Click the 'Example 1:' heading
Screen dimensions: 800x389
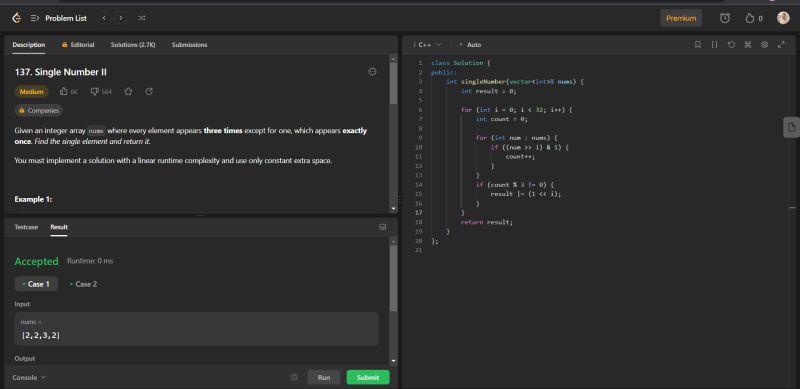coord(33,199)
